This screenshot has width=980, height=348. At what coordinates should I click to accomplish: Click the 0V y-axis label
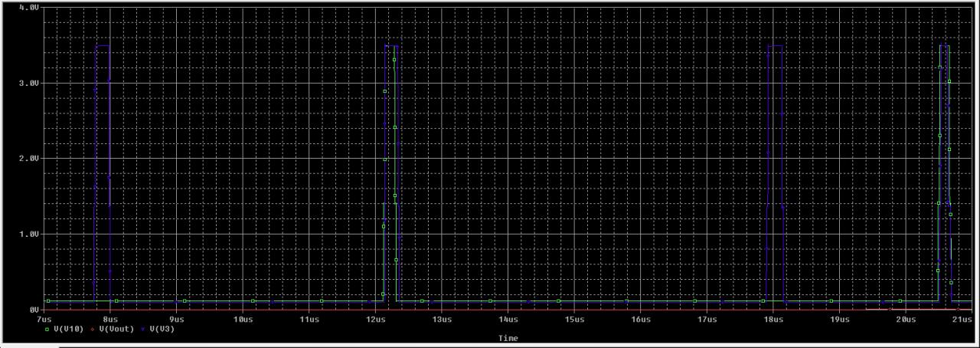[34, 309]
